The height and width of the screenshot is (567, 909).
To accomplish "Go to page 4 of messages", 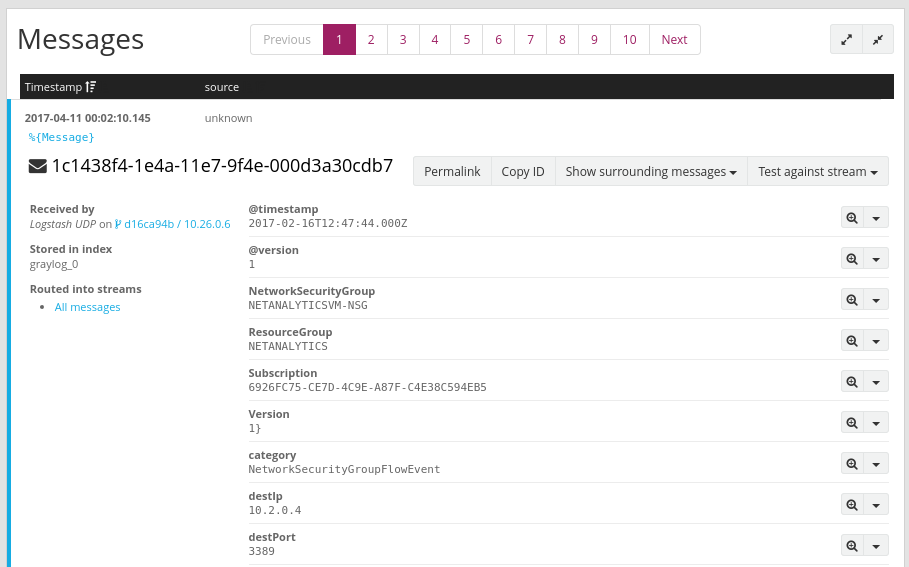I will click(435, 39).
